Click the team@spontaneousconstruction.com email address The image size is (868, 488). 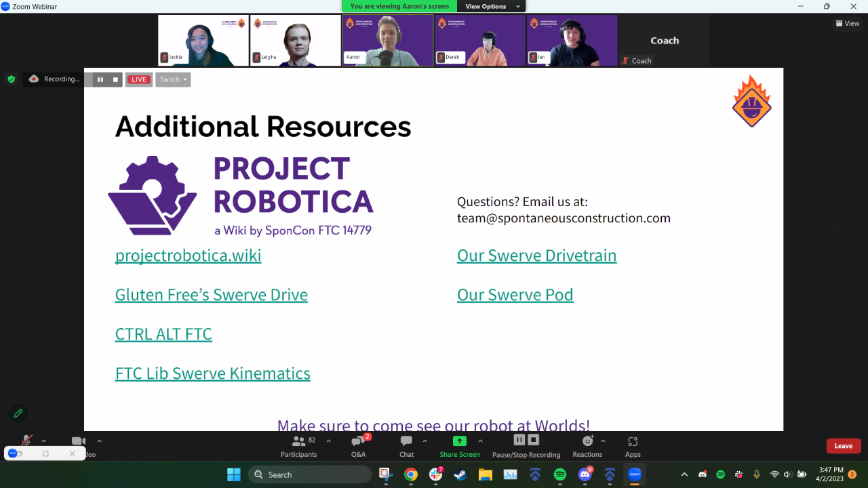564,218
